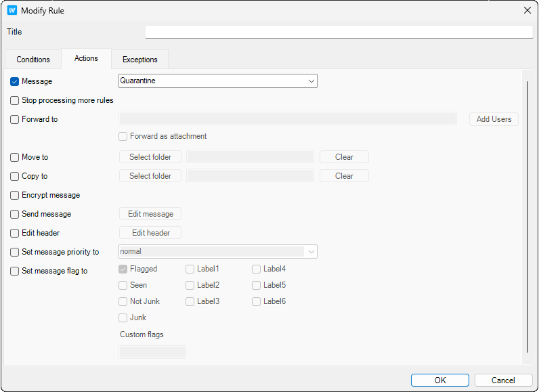Check the Junk flag
Viewport: 539px width, 392px height.
pos(123,318)
